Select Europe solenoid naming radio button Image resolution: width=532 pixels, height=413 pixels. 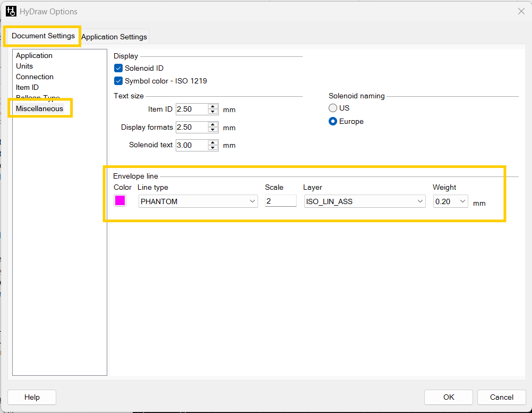[x=333, y=121]
